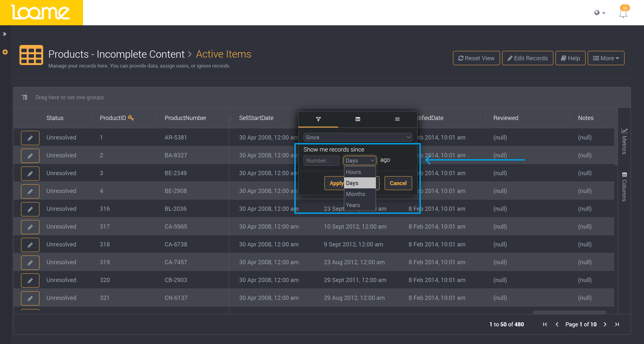Image resolution: width=644 pixels, height=344 pixels.
Task: Sort by Status column header
Action: point(55,118)
